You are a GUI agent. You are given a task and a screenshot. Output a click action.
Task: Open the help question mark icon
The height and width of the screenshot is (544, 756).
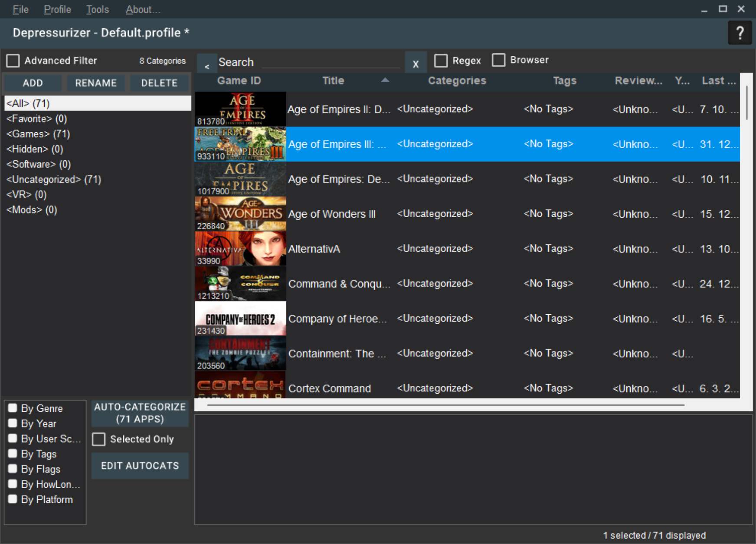[x=740, y=33]
